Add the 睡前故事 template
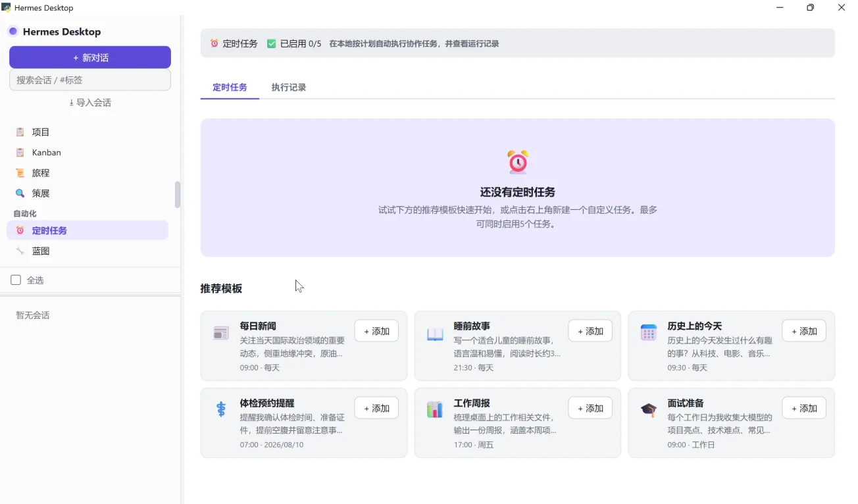 click(590, 331)
